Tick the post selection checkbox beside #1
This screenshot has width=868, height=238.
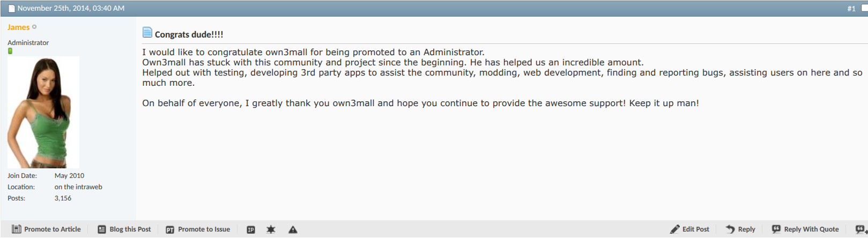[x=864, y=8]
